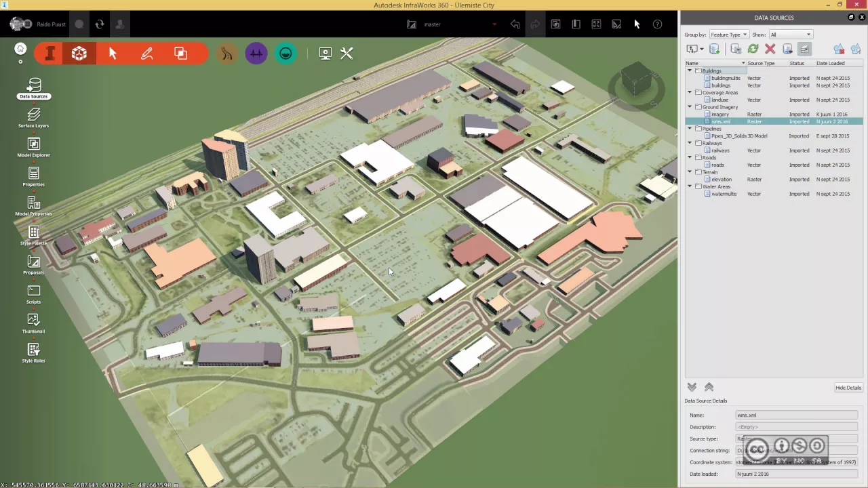Screen dimensions: 868x488
Task: Open the teal drainage design tools icon
Action: pyautogui.click(x=285, y=54)
